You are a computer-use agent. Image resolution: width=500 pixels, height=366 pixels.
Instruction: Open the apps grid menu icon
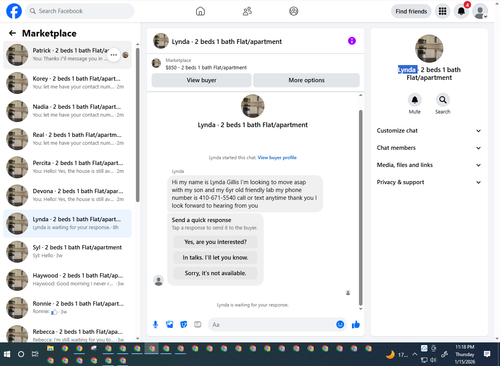(442, 11)
